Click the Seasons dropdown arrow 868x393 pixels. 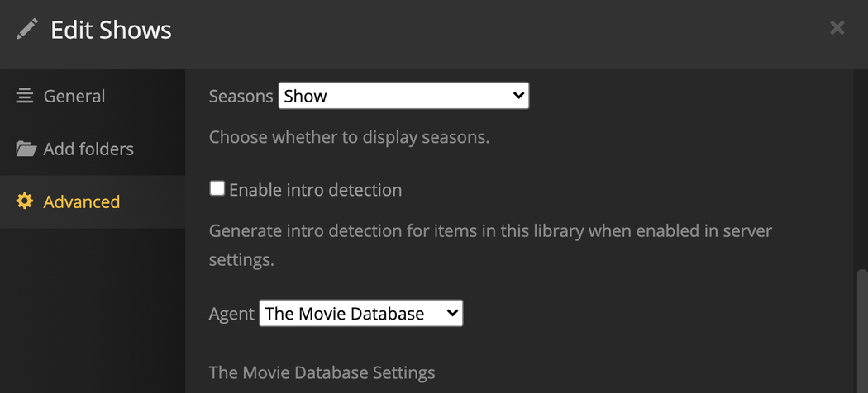(518, 96)
